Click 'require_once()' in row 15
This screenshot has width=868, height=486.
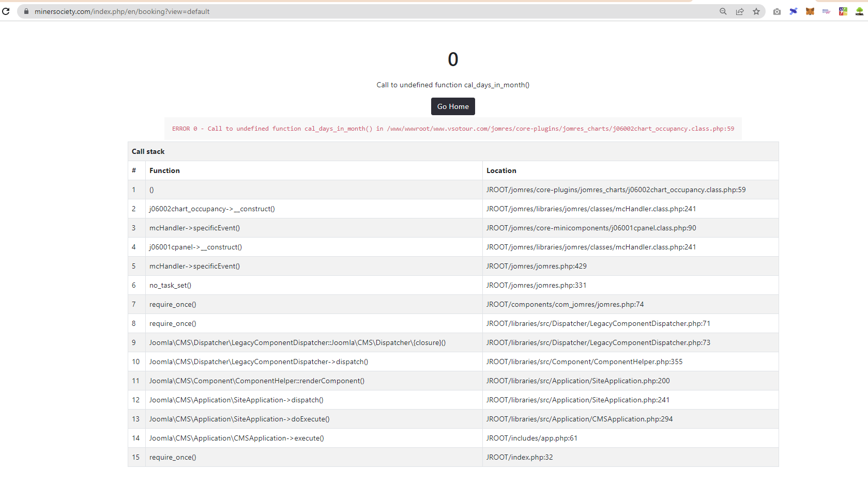tap(173, 457)
